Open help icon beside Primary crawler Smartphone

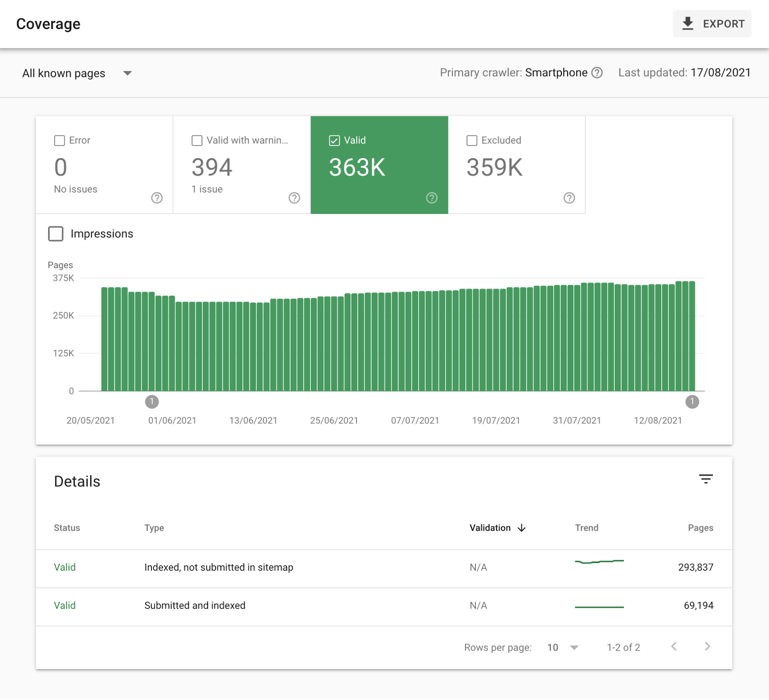597,73
